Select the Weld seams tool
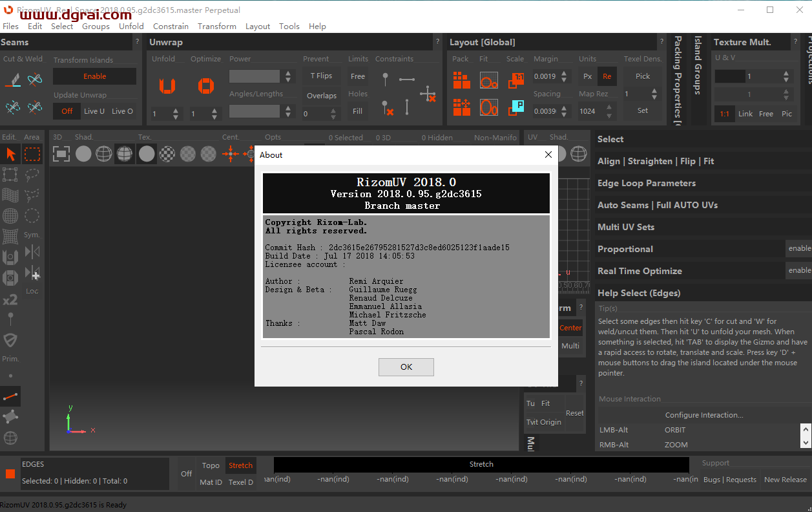 coord(35,80)
